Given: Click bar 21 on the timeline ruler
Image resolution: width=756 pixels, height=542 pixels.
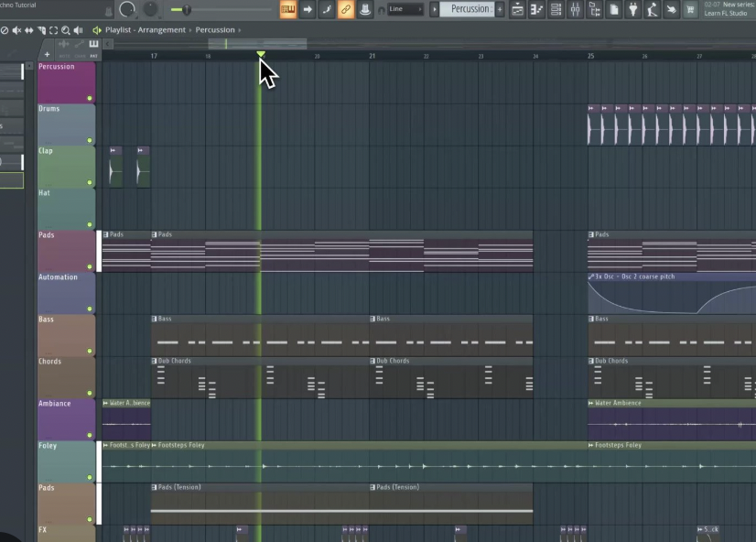Looking at the screenshot, I should [373, 56].
